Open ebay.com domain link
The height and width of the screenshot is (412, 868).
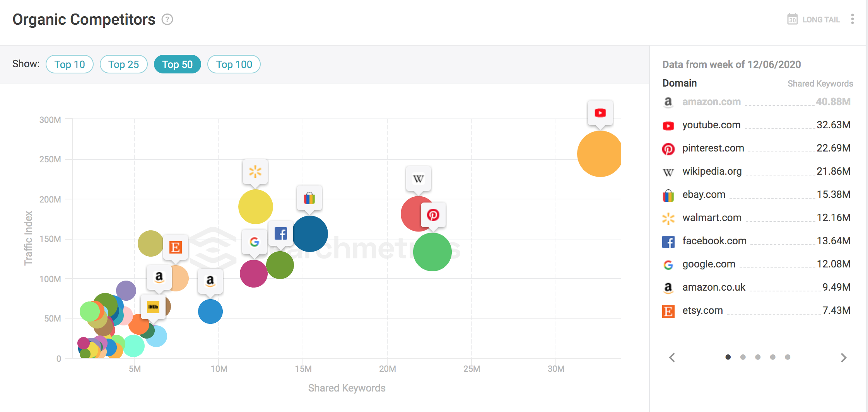click(x=704, y=194)
